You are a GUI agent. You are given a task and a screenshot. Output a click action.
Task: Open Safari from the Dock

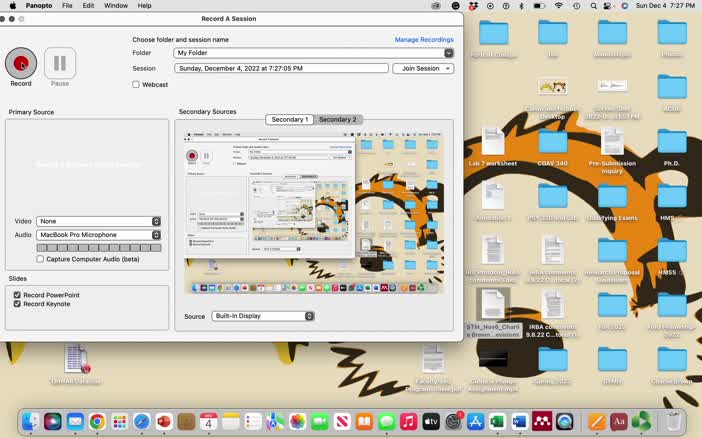(141, 421)
